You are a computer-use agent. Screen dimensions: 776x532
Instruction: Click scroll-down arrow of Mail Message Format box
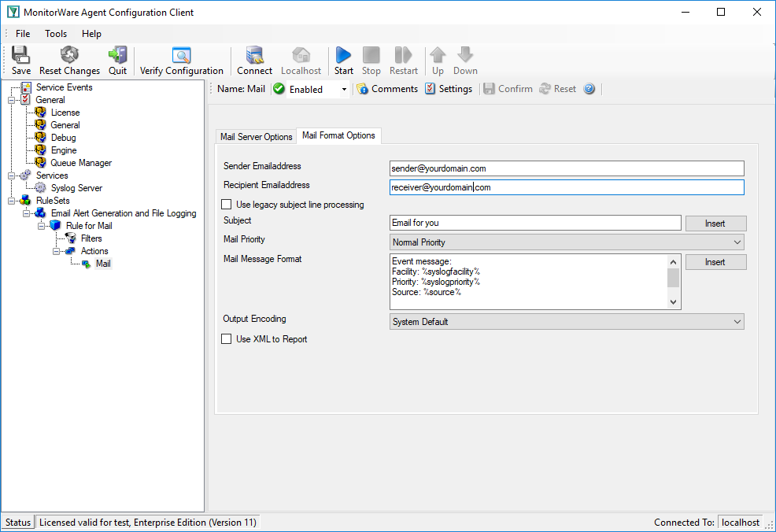[673, 302]
